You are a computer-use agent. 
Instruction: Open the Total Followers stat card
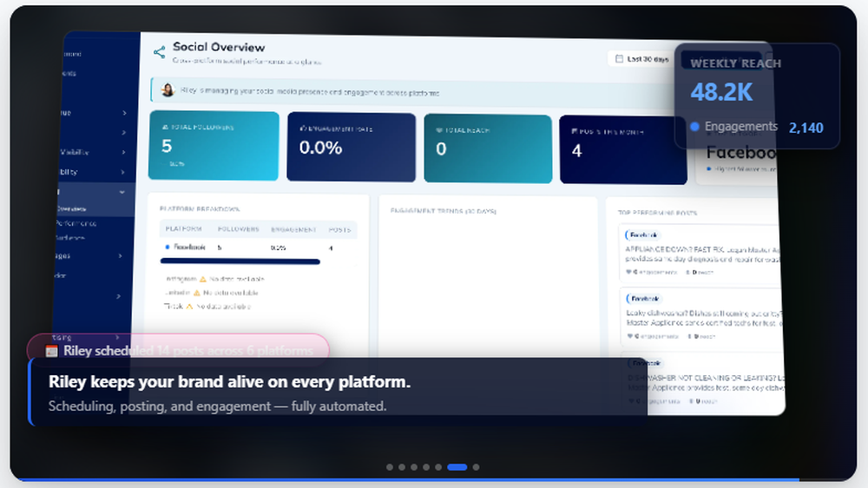tap(214, 146)
